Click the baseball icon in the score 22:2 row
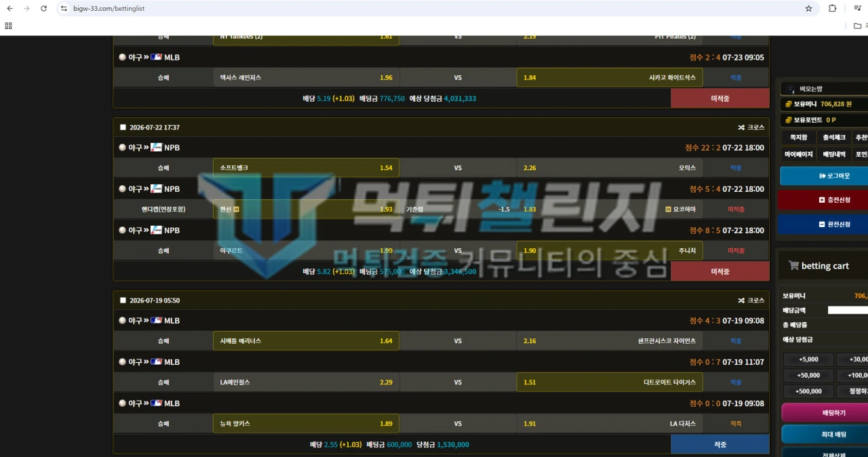Viewport: 868px width, 457px height. 122,148
